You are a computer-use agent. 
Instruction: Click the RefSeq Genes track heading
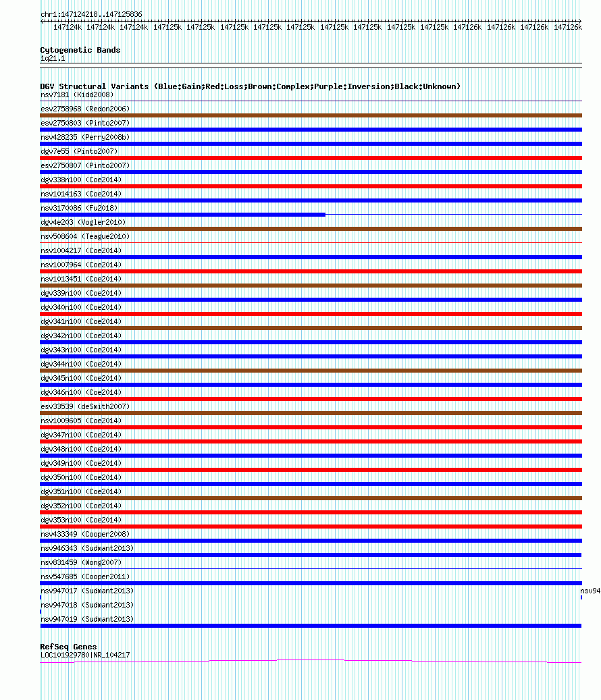[x=68, y=647]
